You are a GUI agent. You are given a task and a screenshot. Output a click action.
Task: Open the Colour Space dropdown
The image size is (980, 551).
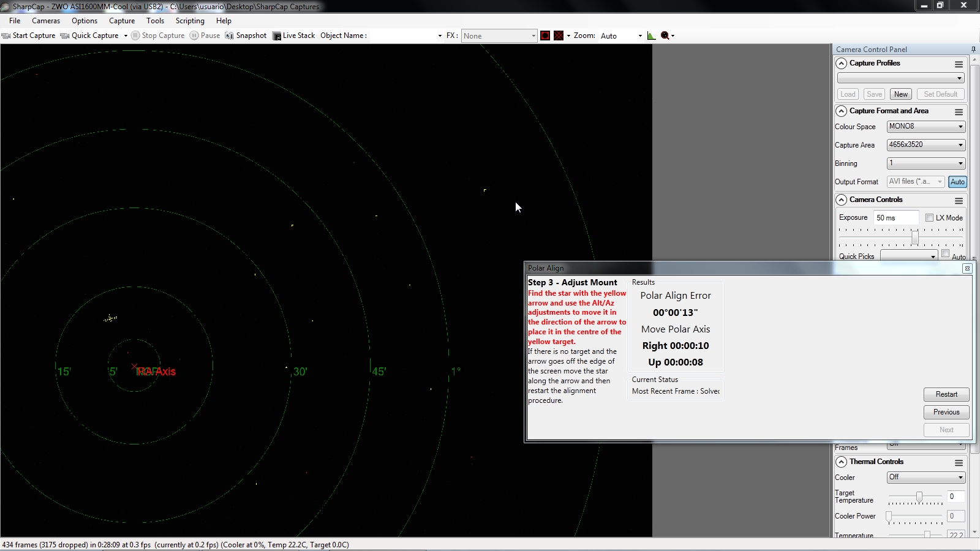(x=926, y=126)
